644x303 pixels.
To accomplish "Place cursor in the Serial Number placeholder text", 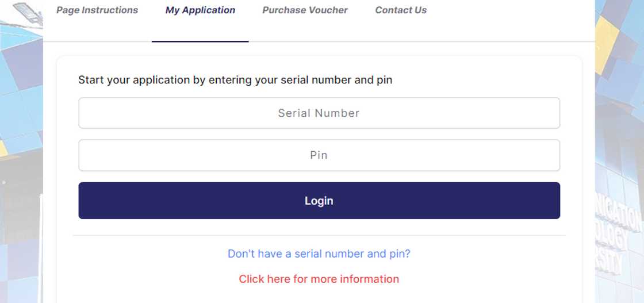I will pyautogui.click(x=319, y=113).
